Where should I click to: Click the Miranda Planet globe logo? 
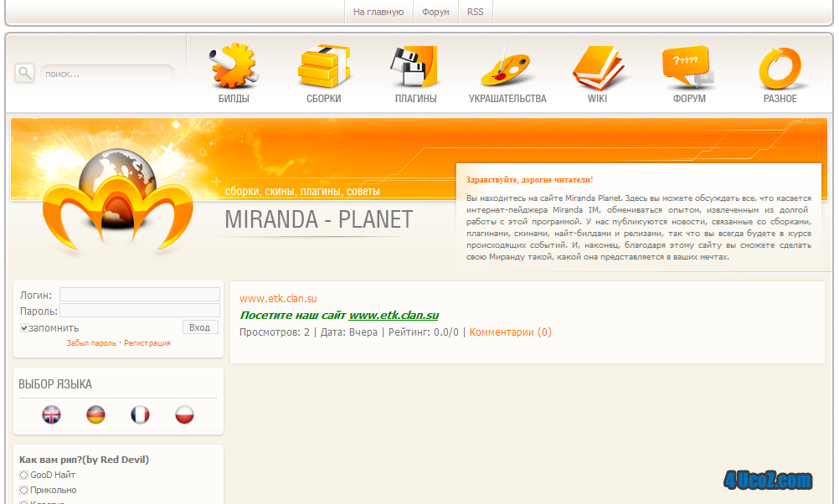(x=118, y=201)
